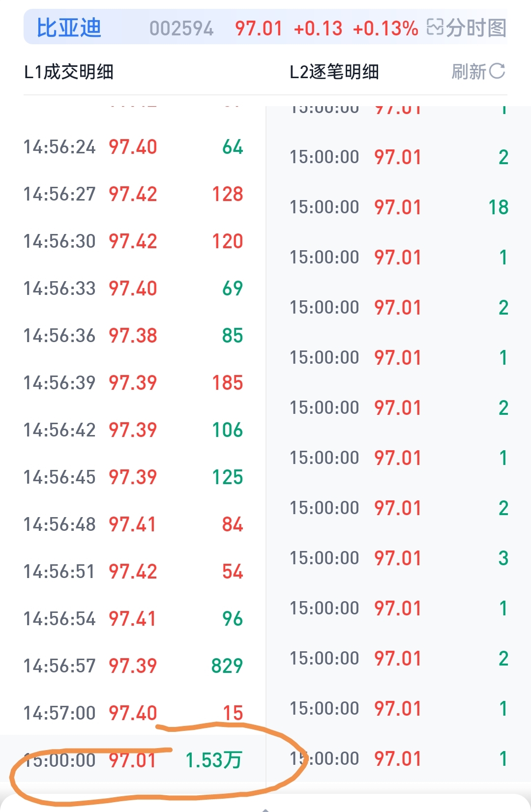This screenshot has width=531, height=812.
Task: Select the L1成交明细 heading
Action: 69,72
